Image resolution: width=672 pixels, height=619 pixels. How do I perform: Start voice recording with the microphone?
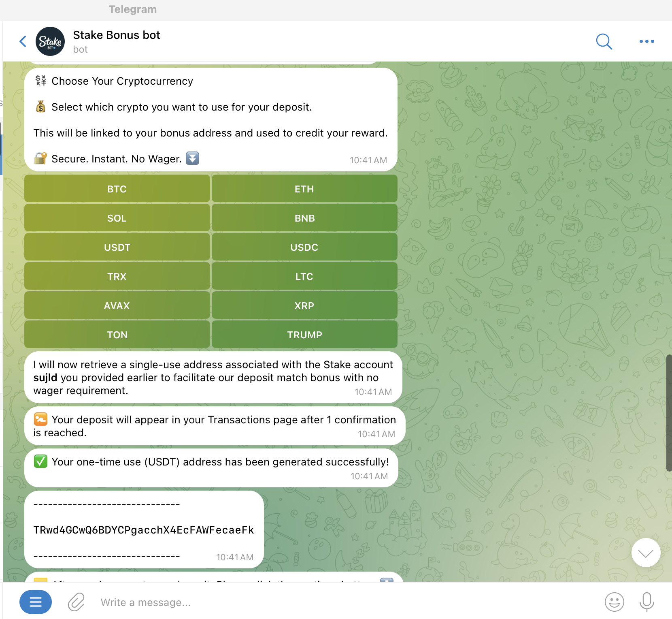[646, 602]
